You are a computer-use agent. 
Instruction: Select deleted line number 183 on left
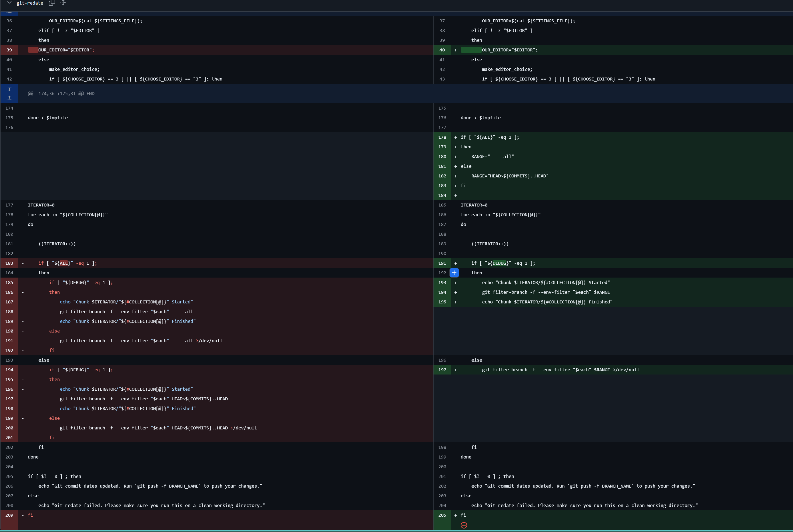(x=9, y=263)
